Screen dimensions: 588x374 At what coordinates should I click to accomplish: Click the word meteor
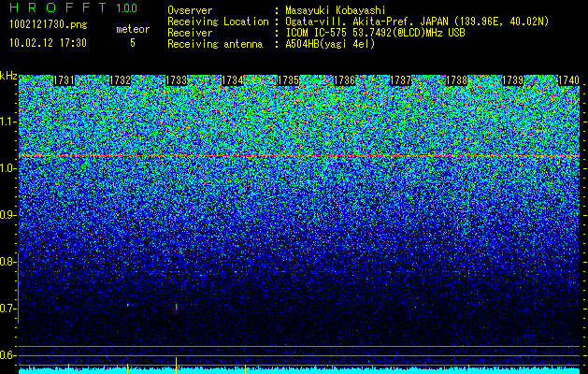[x=133, y=29]
